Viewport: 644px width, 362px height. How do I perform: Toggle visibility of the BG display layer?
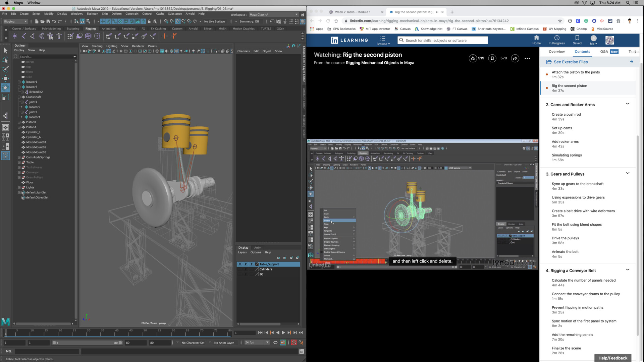[240, 274]
